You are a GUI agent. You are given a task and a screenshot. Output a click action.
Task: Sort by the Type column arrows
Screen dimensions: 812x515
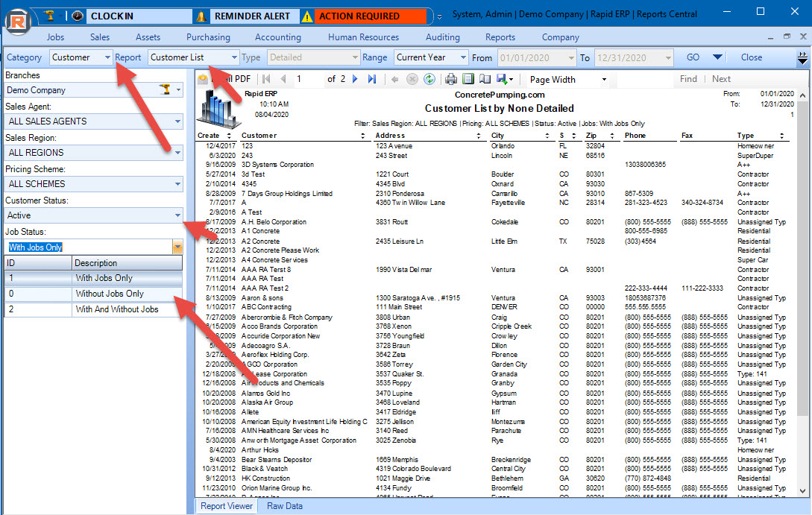click(781, 136)
